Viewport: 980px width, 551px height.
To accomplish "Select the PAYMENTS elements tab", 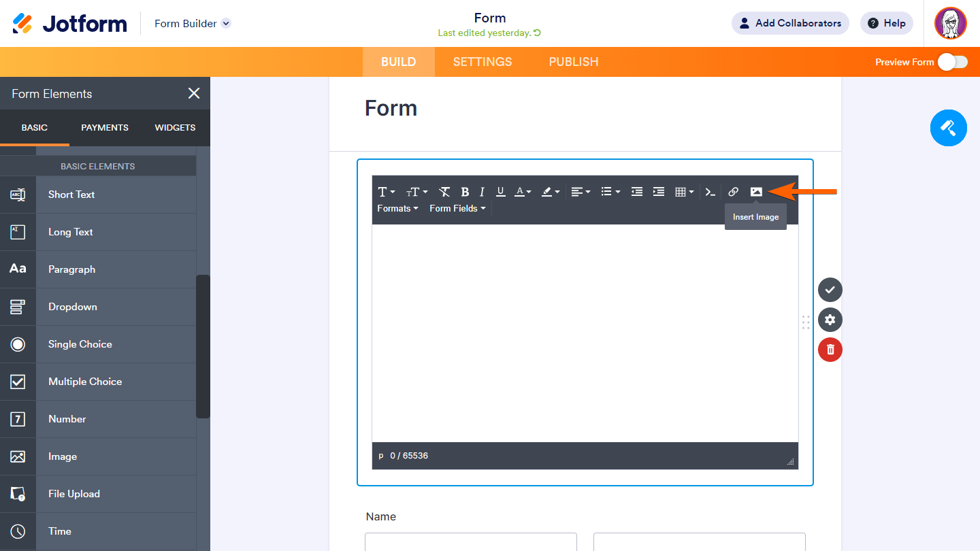I will click(x=105, y=127).
